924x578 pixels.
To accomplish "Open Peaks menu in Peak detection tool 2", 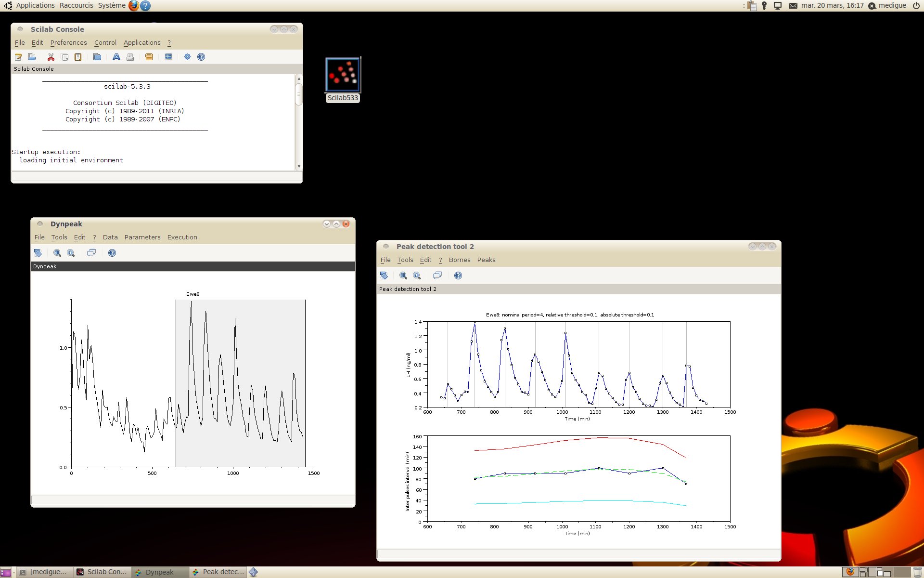I will pos(486,260).
